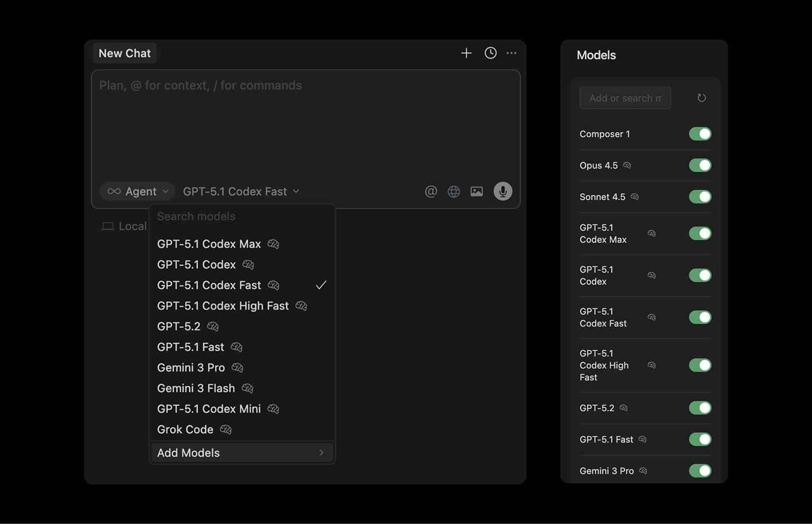
Task: Click brain icon beside GPT-5.1 Codex High Fast in Models panel
Action: pyautogui.click(x=651, y=366)
